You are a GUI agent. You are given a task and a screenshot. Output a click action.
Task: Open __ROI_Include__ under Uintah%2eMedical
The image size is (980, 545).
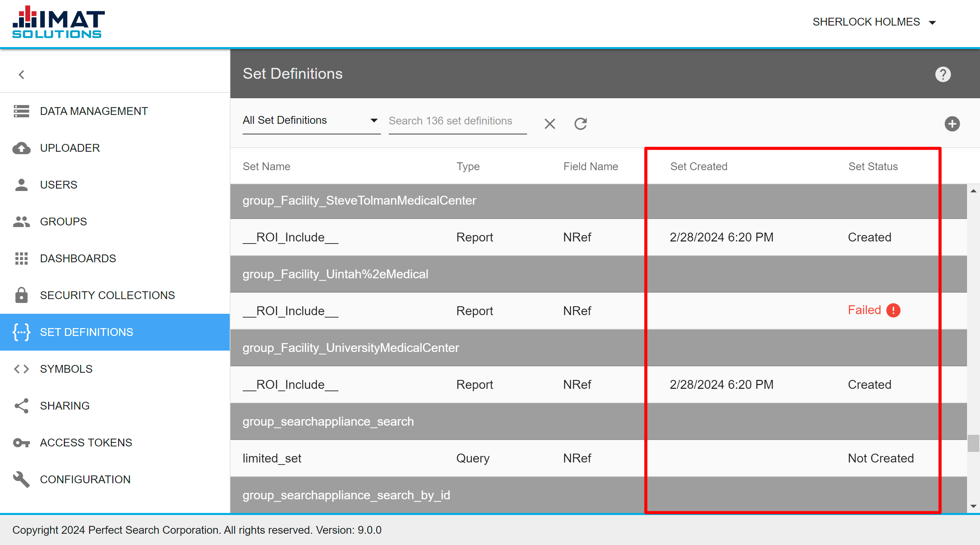(598, 311)
